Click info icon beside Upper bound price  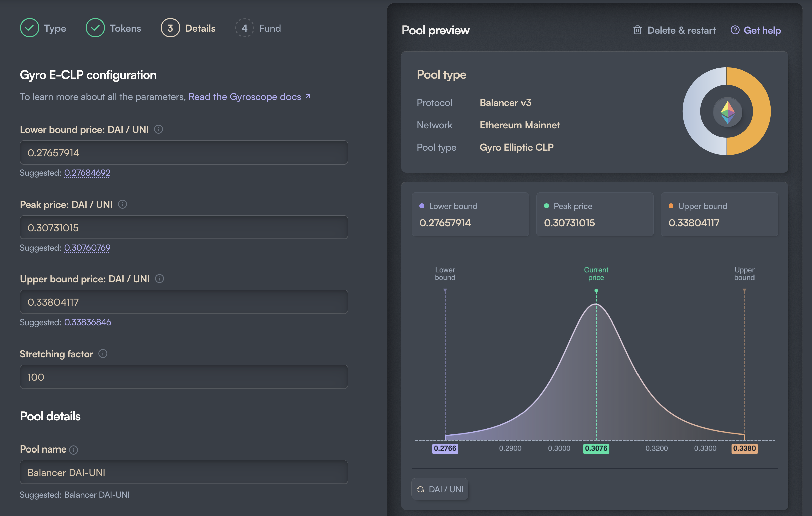[x=159, y=279]
